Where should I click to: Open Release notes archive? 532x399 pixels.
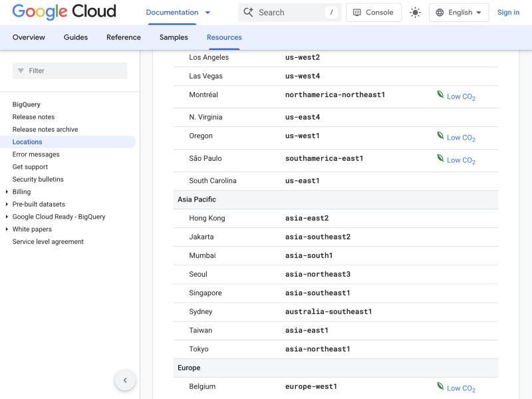click(45, 130)
